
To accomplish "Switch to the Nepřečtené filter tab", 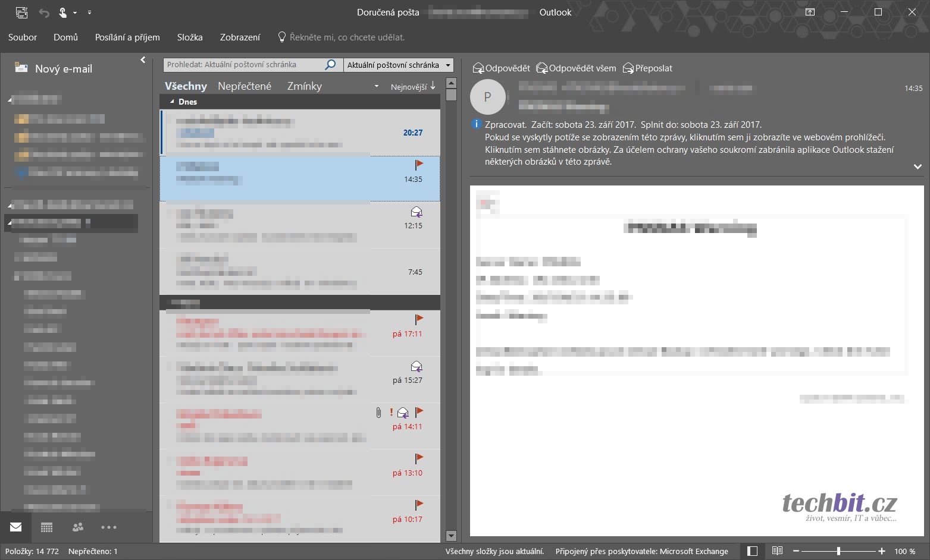I will (x=245, y=86).
